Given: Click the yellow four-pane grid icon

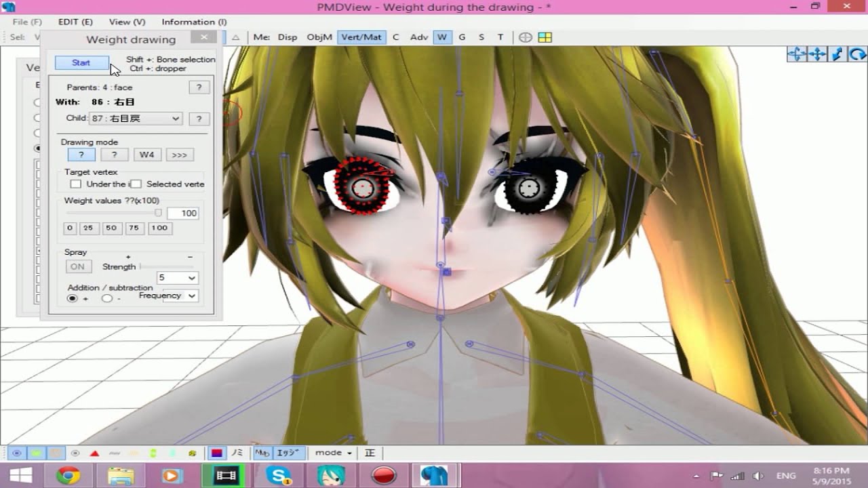Looking at the screenshot, I should coord(545,37).
